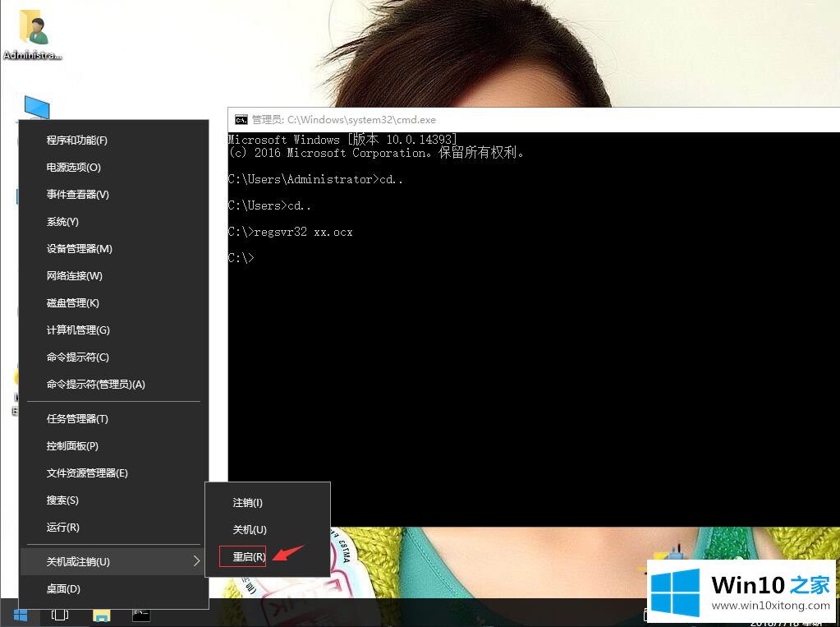Select 网络连接(W)
Screen dimensions: 840x627
pos(113,275)
